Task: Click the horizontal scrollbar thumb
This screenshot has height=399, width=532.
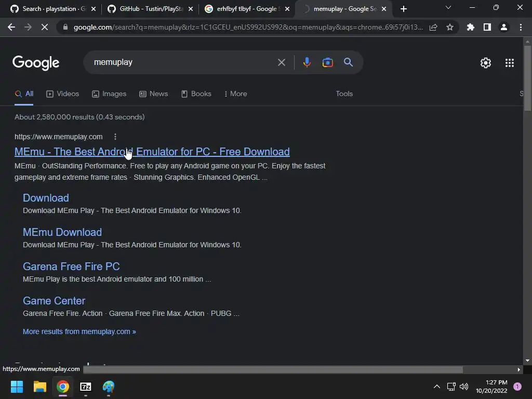Action: coord(273,369)
